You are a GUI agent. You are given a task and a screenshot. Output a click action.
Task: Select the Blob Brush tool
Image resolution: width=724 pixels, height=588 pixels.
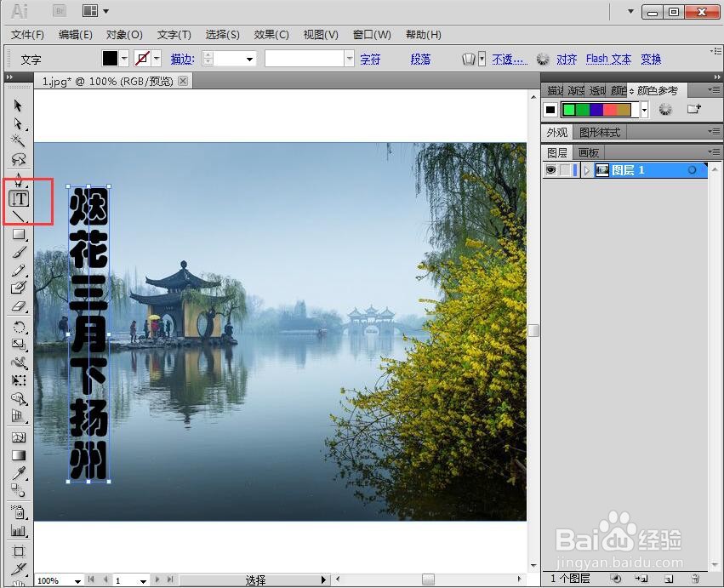[x=19, y=288]
